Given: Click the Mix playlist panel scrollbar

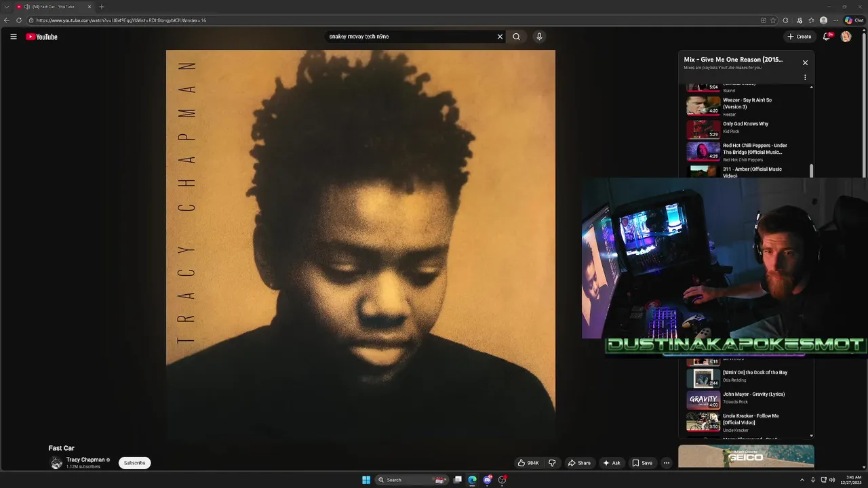Looking at the screenshot, I should (x=811, y=171).
